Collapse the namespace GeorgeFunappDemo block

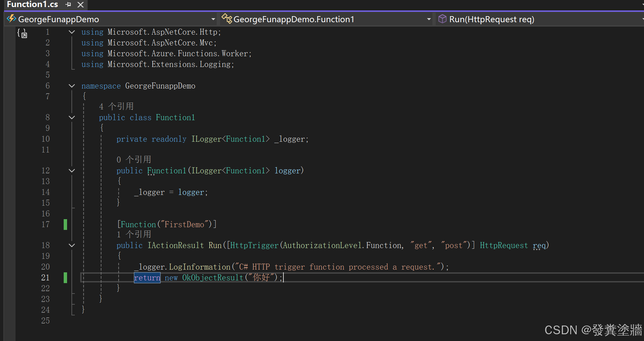(72, 86)
